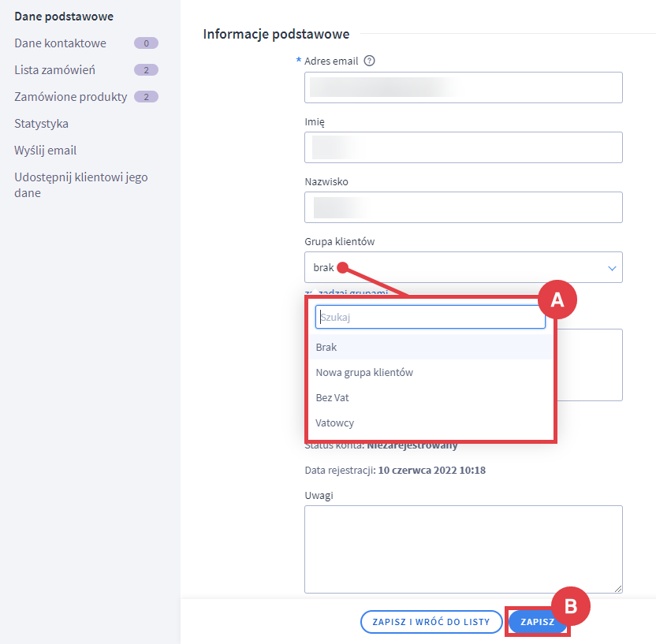Screen dimensions: 656x644
Task: Open the Dane podstawowe section
Action: (x=64, y=17)
